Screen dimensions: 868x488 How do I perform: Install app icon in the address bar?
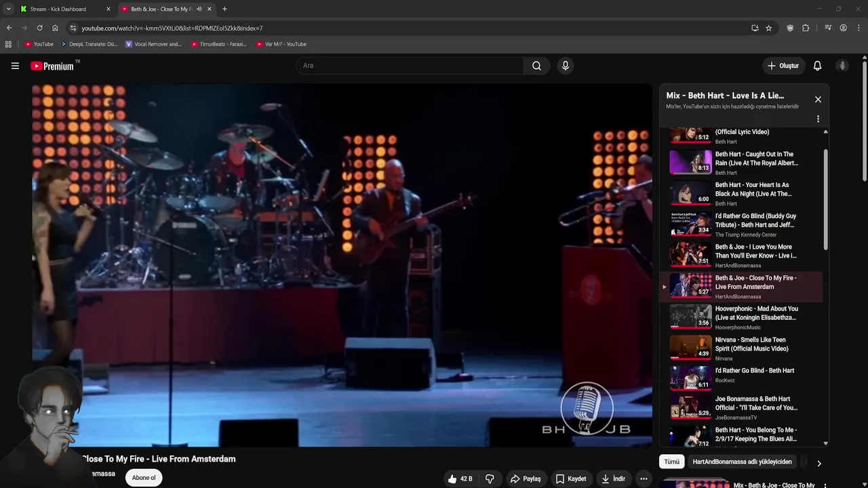click(x=755, y=28)
